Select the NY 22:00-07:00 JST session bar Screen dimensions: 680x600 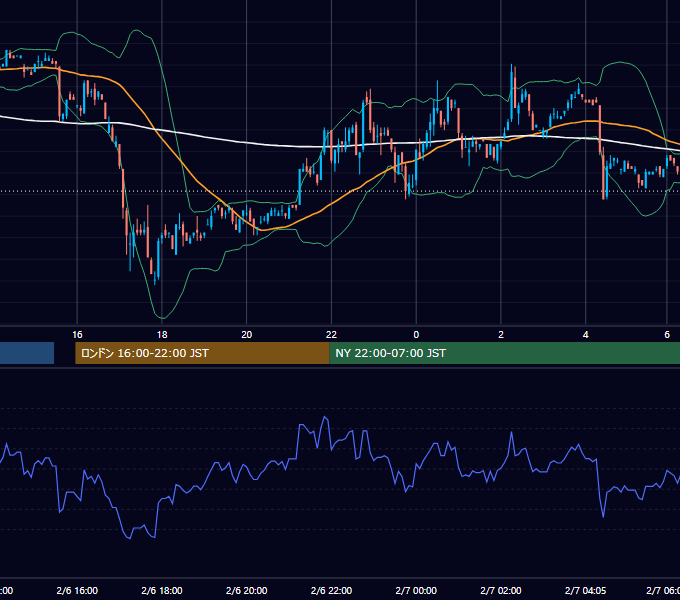[504, 353]
